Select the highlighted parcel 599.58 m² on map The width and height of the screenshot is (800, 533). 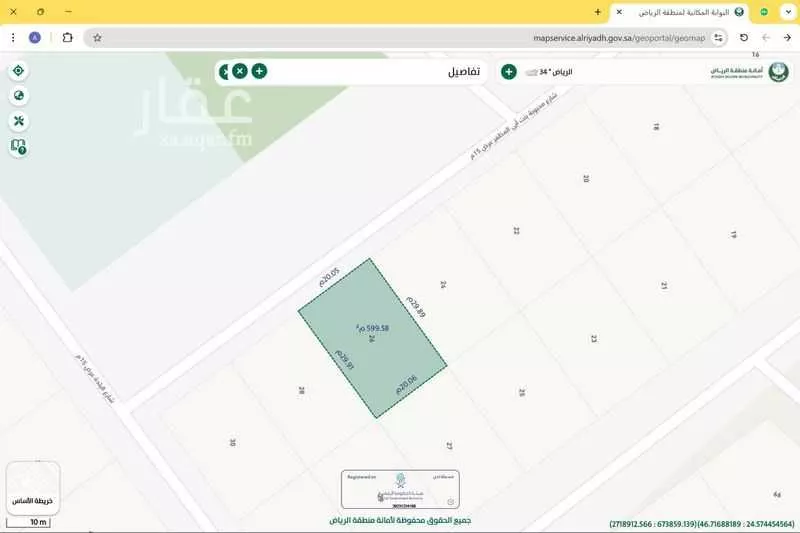coord(372,337)
